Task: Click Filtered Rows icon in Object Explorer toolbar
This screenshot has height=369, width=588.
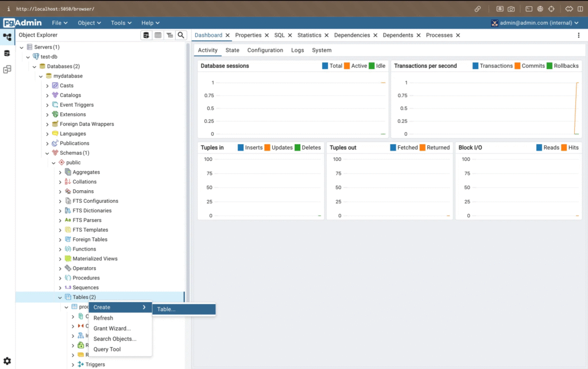Action: click(169, 35)
